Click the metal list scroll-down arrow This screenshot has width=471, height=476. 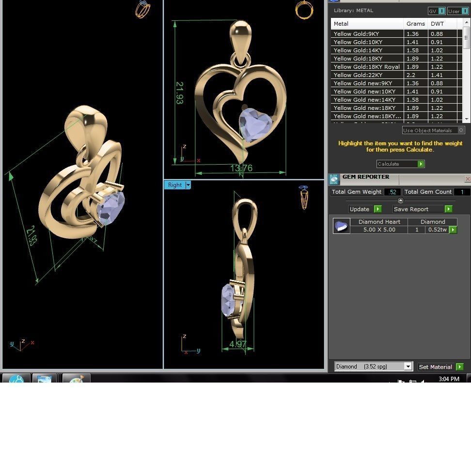tap(467, 119)
